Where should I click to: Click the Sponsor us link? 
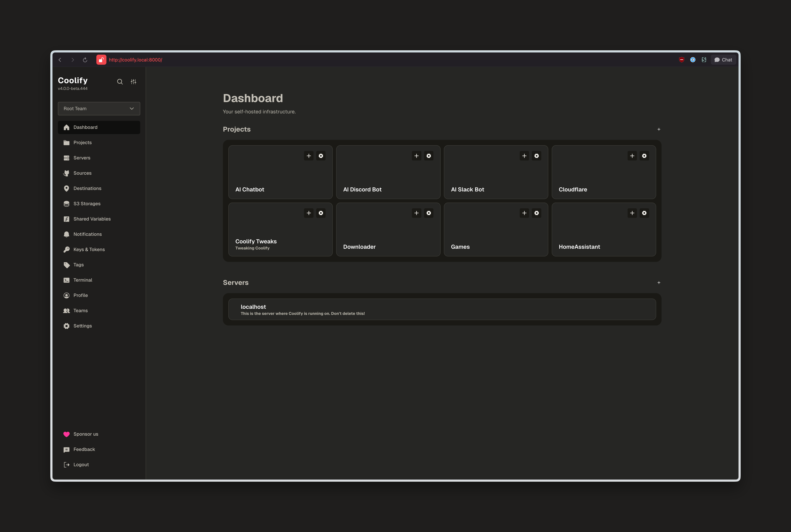[x=86, y=434]
